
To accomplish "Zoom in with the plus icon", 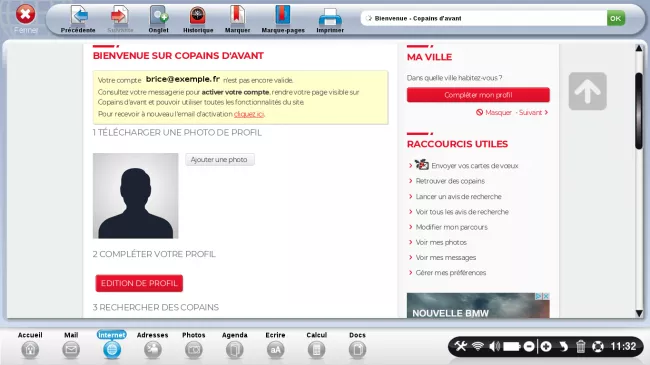I will pos(546,346).
